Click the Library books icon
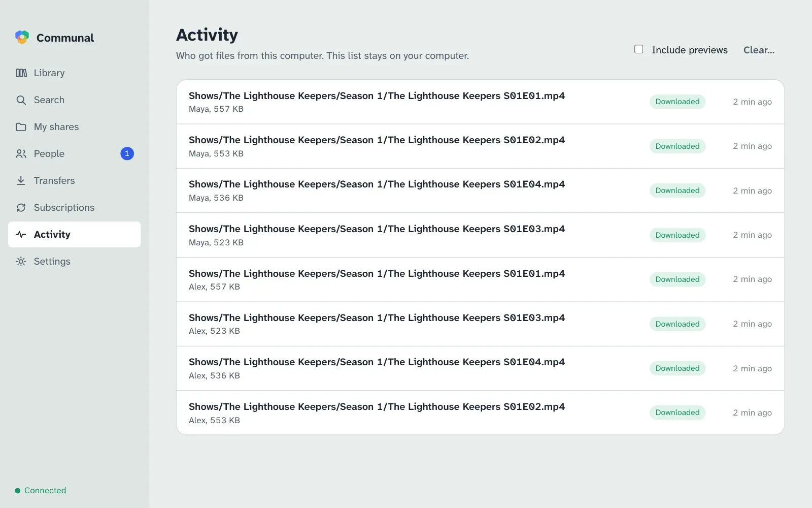This screenshot has width=812, height=508. (x=21, y=73)
